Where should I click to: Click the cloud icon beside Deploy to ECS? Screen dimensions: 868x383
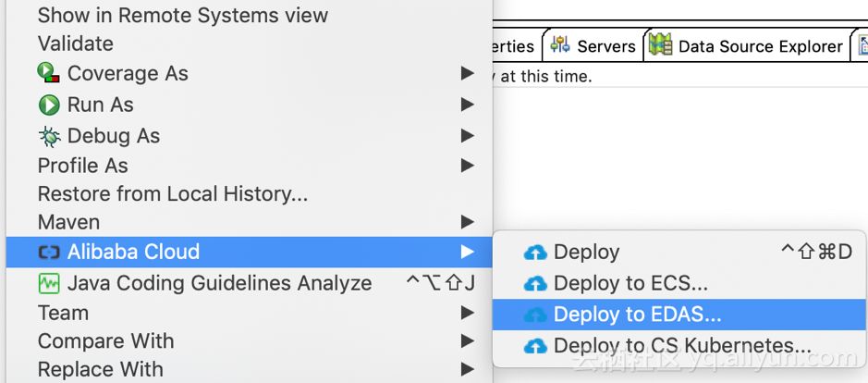tap(535, 284)
